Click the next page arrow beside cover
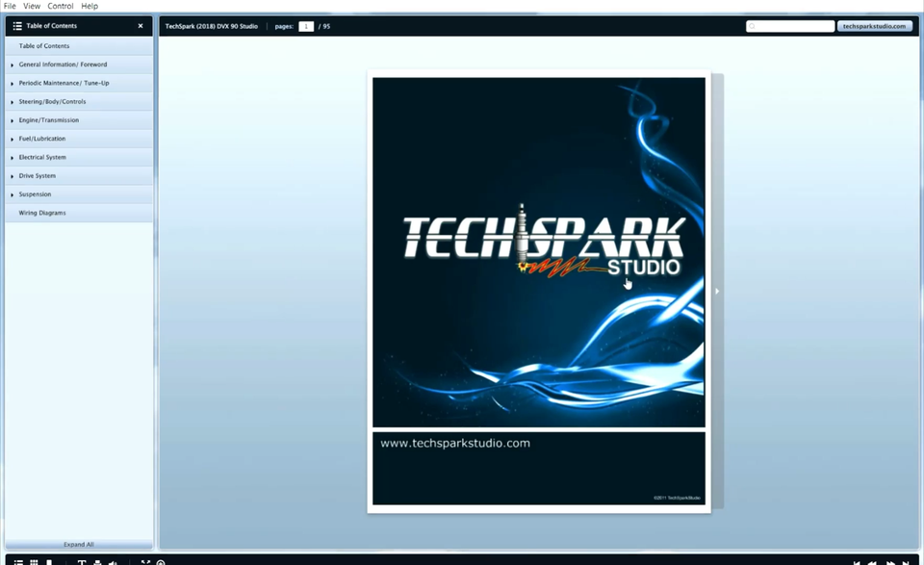924x565 pixels. (x=717, y=291)
